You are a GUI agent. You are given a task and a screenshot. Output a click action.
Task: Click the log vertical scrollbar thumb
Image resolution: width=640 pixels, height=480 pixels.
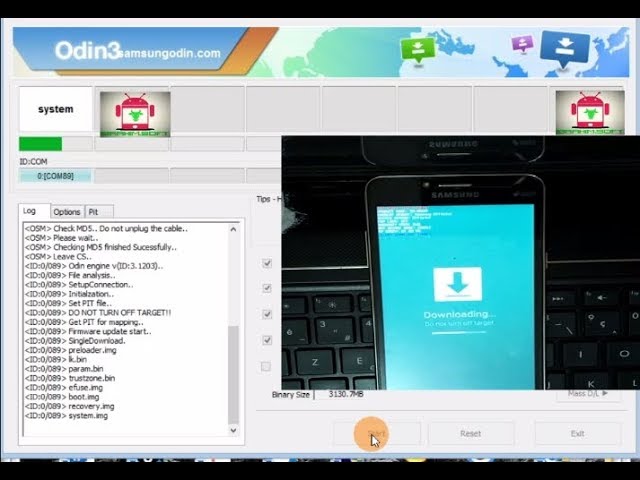coord(233,375)
